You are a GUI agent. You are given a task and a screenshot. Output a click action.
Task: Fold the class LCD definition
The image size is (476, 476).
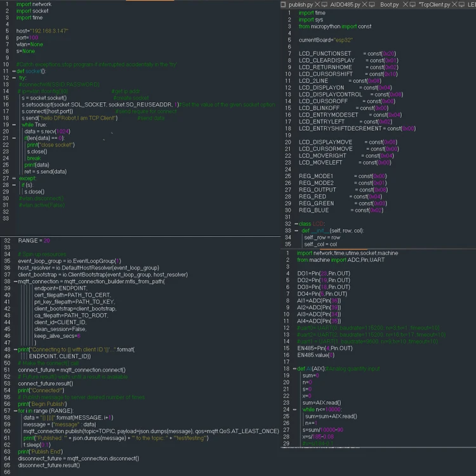(x=296, y=224)
